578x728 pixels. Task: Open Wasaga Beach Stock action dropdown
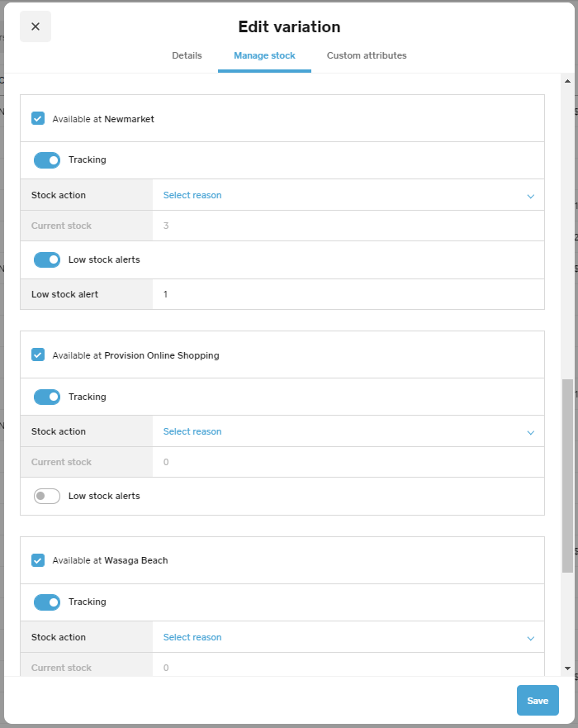(x=348, y=637)
